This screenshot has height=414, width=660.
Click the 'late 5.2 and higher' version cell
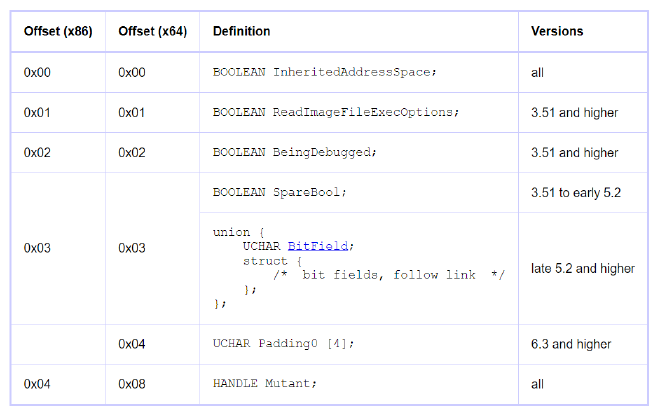click(583, 269)
